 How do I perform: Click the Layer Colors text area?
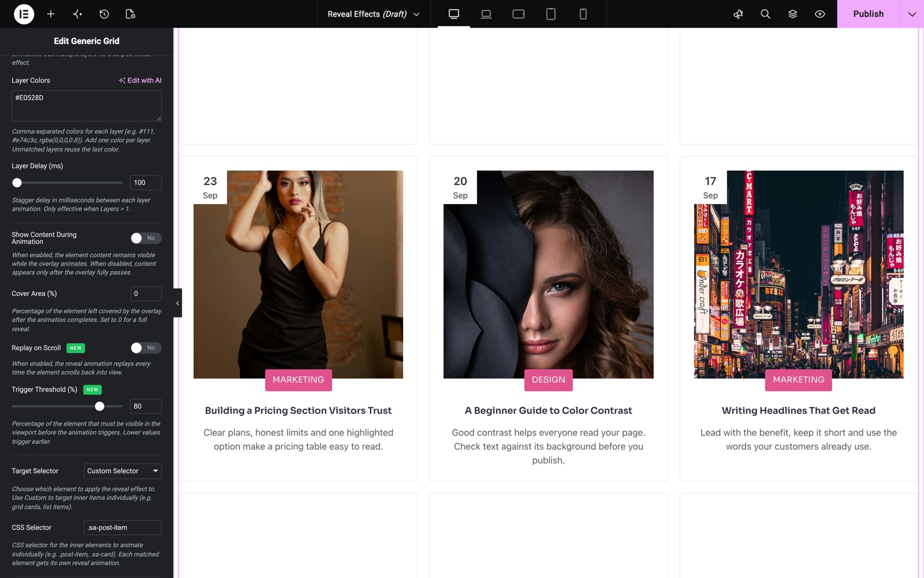pos(87,106)
